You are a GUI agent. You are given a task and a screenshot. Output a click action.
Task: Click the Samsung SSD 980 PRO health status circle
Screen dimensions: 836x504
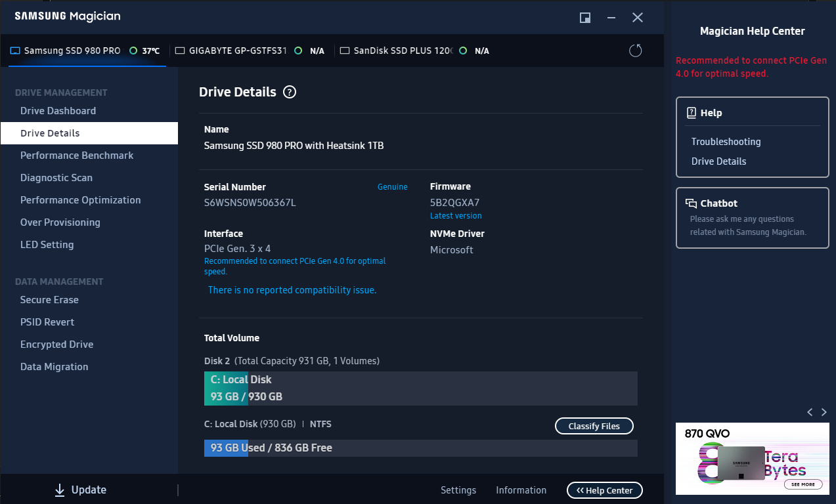[133, 51]
